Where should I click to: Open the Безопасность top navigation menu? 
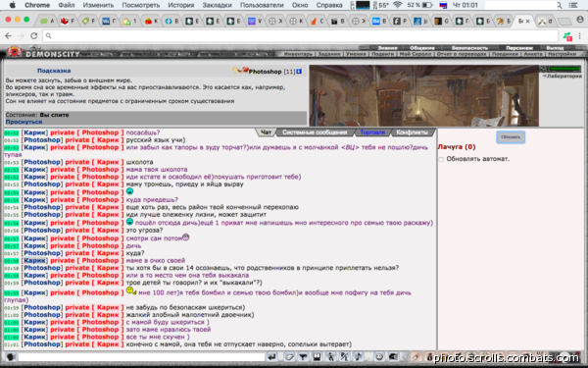point(469,48)
